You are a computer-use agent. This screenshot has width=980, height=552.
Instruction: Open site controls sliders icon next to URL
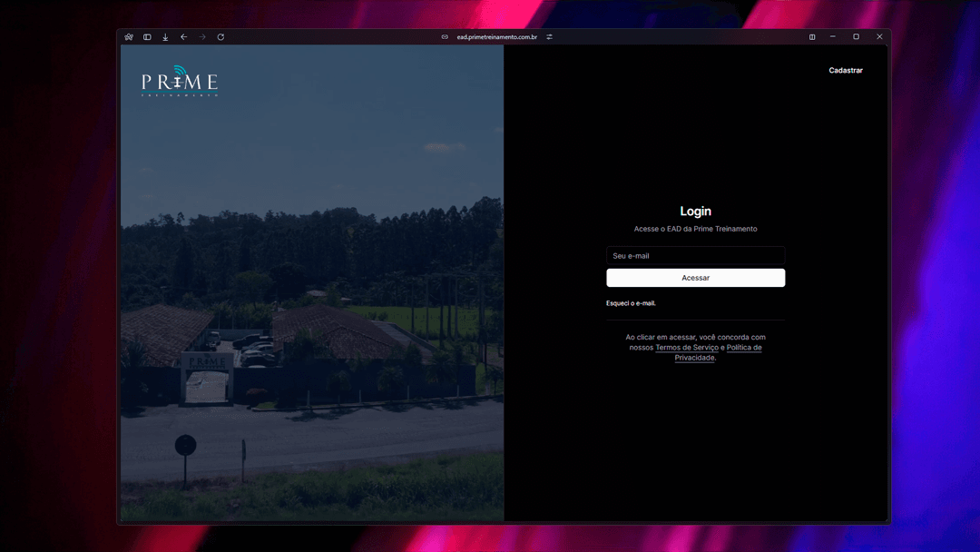click(550, 37)
